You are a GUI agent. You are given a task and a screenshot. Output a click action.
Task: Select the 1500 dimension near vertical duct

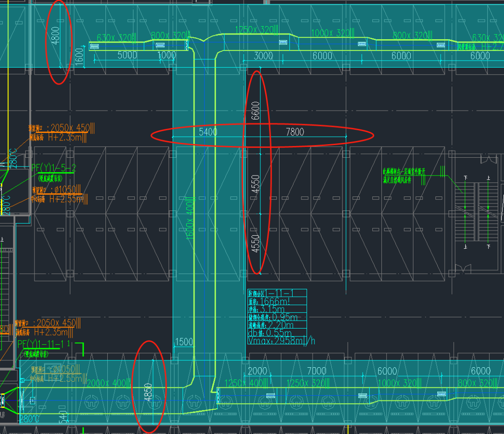[x=183, y=342]
